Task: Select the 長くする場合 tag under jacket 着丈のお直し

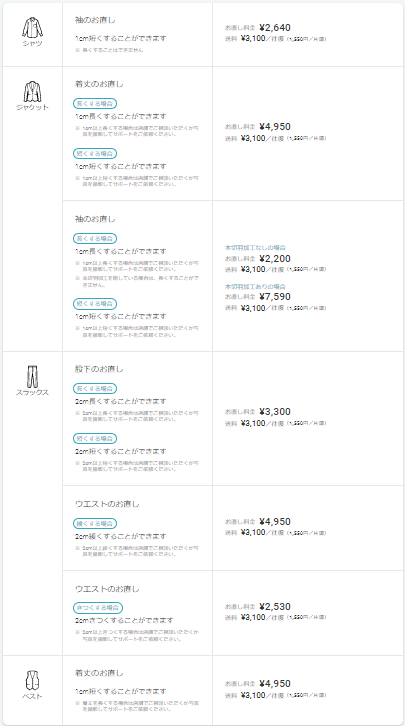Action: pos(95,103)
